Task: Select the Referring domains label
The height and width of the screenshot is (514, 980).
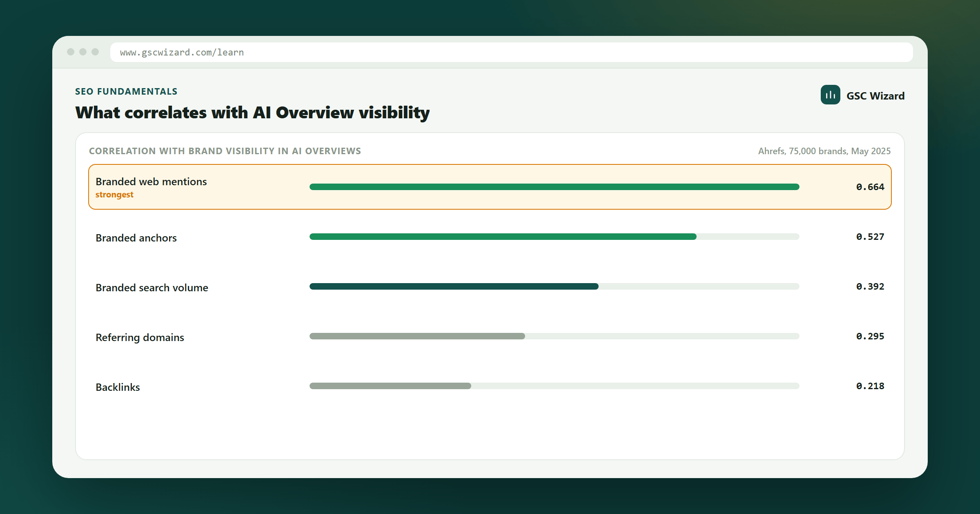Action: [140, 337]
